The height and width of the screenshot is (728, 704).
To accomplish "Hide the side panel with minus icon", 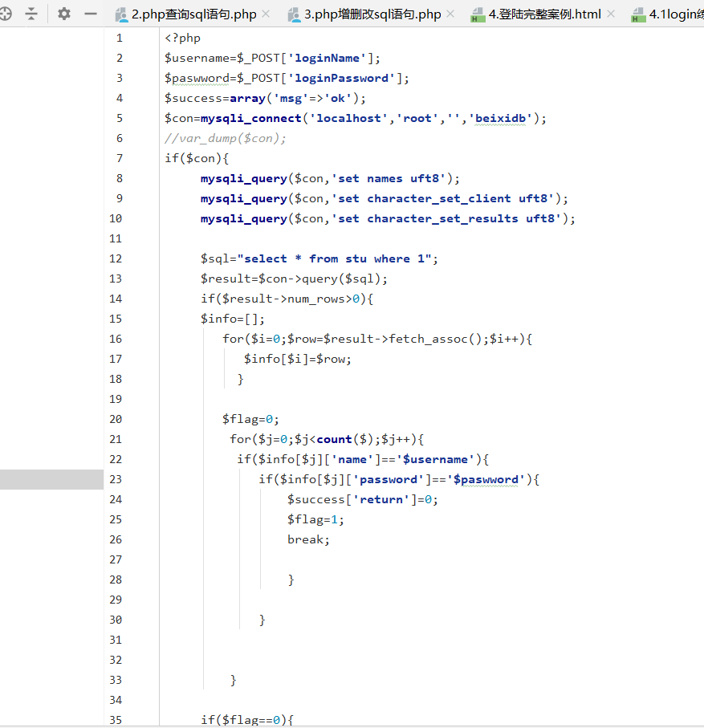I will click(91, 14).
